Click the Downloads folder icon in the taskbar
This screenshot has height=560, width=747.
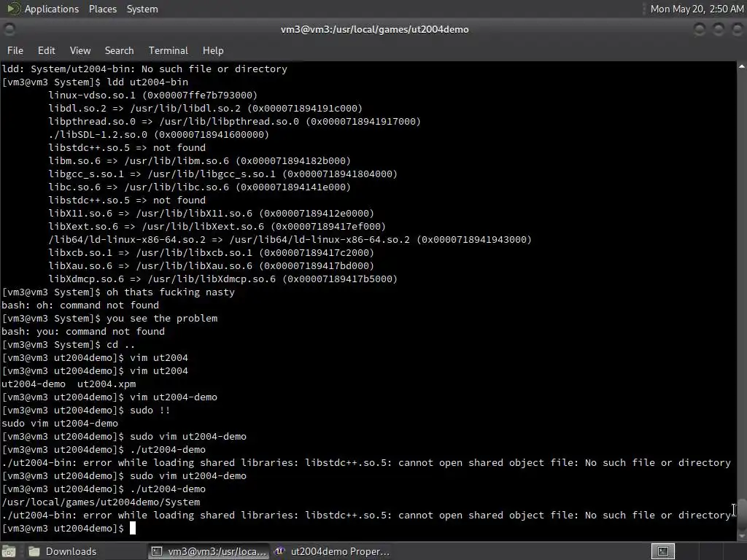pyautogui.click(x=34, y=551)
